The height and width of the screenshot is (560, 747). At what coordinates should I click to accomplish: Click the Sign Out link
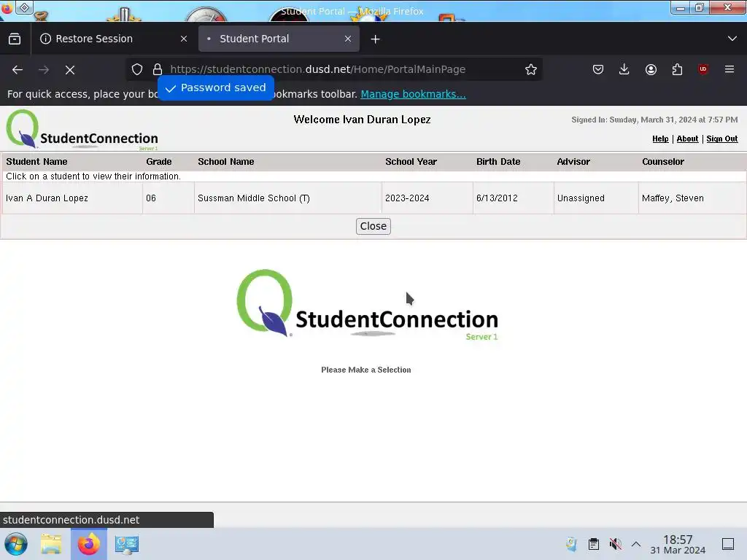[721, 139]
